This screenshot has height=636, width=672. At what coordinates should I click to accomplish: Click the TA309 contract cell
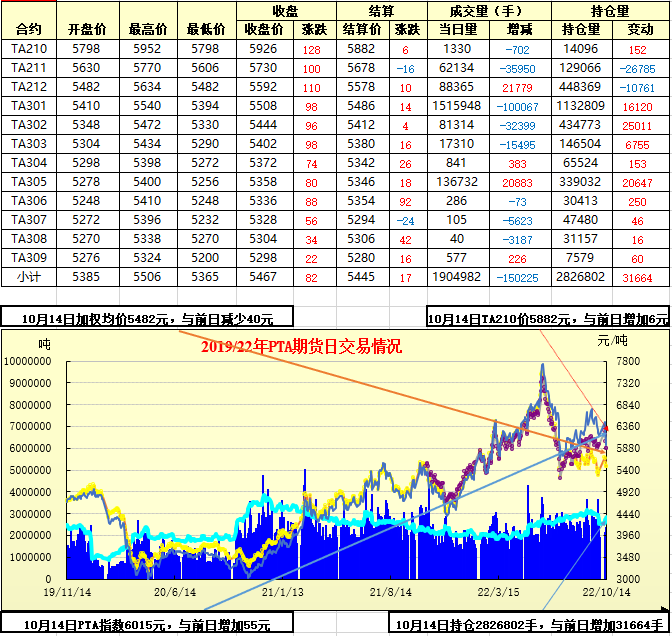click(x=29, y=258)
